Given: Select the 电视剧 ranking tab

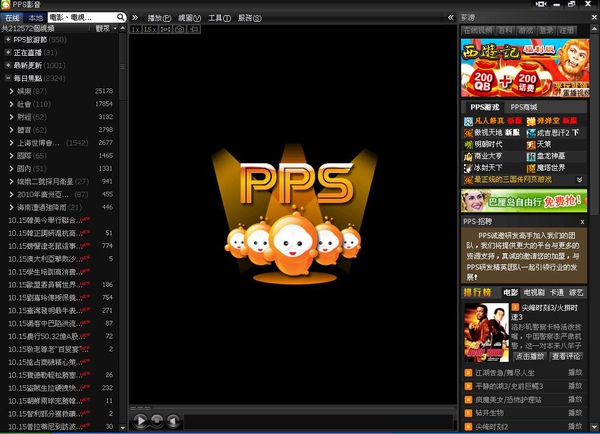Looking at the screenshot, I should [534, 293].
